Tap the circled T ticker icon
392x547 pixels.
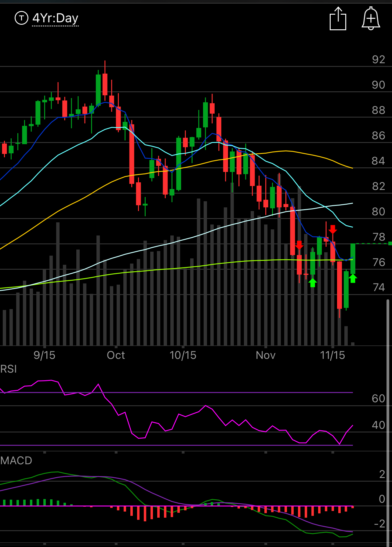21,18
